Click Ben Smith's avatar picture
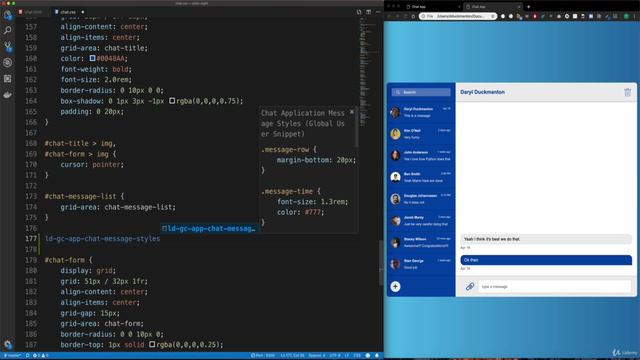This screenshot has width=640, height=360. pos(395,177)
